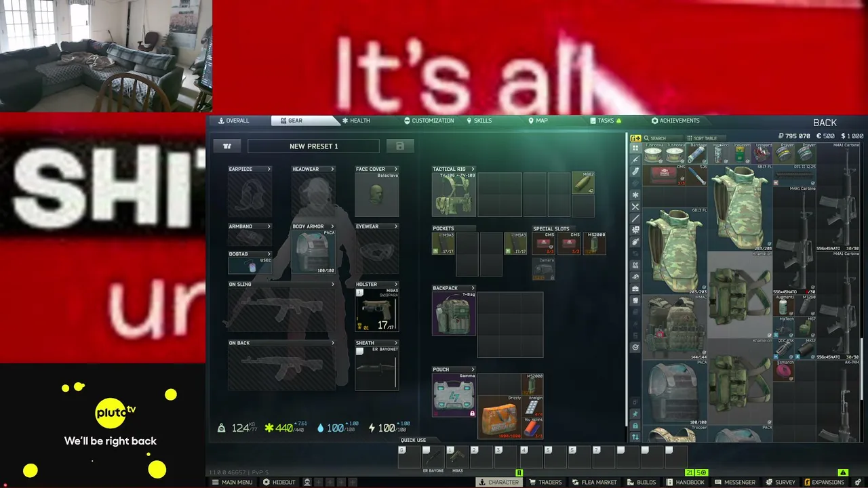
Task: Open the Messenger
Action: pyautogui.click(x=735, y=483)
